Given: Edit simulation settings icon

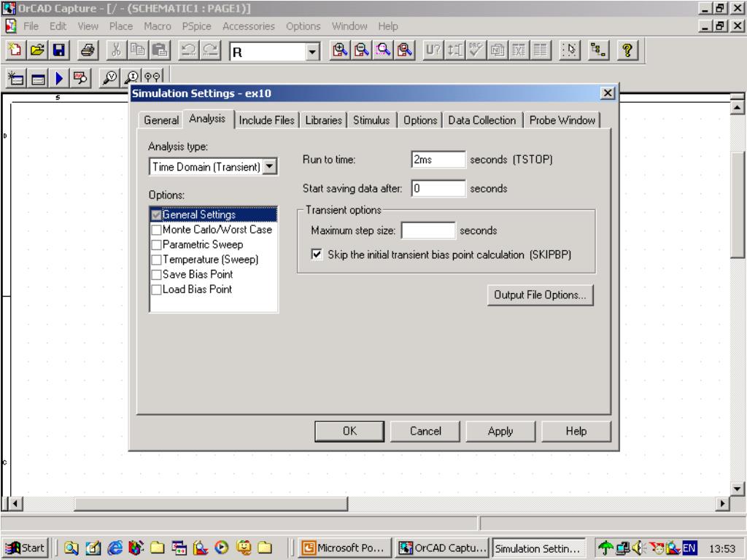Looking at the screenshot, I should 38,77.
